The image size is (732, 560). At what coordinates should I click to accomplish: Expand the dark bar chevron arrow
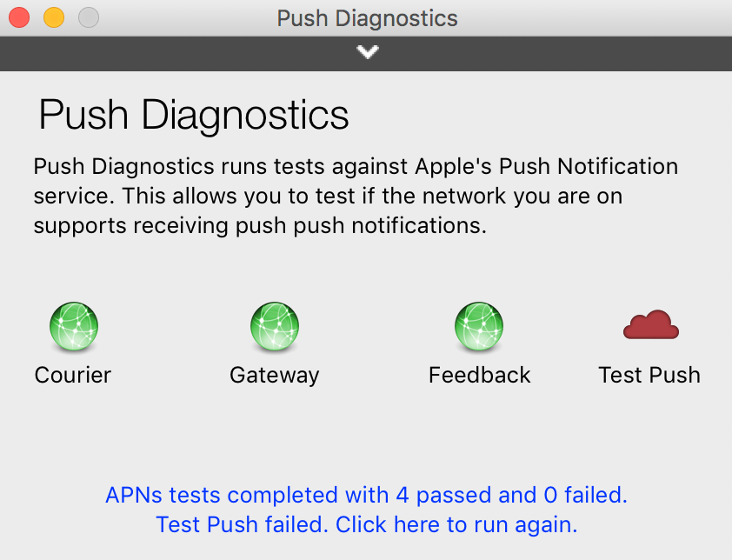pyautogui.click(x=368, y=51)
